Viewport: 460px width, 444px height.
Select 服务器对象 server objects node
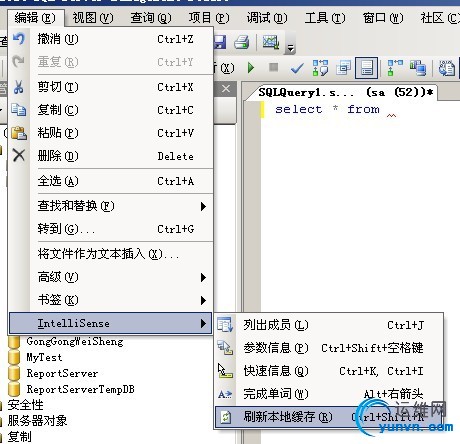[37, 421]
